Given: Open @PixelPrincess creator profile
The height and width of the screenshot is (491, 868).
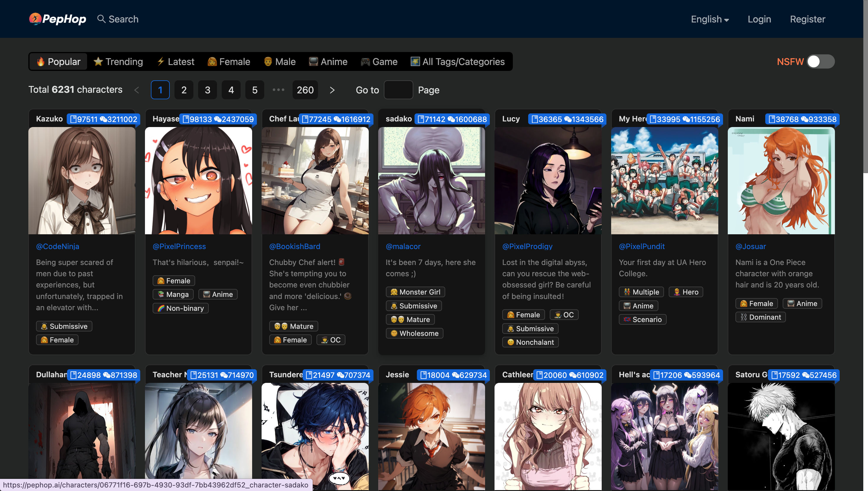Looking at the screenshot, I should click(179, 246).
